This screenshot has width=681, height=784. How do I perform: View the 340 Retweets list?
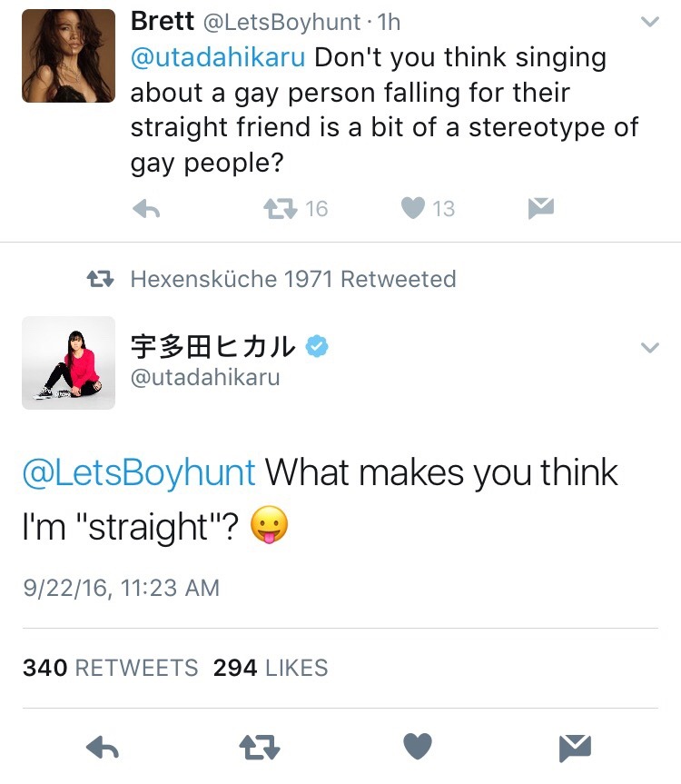pos(110,669)
